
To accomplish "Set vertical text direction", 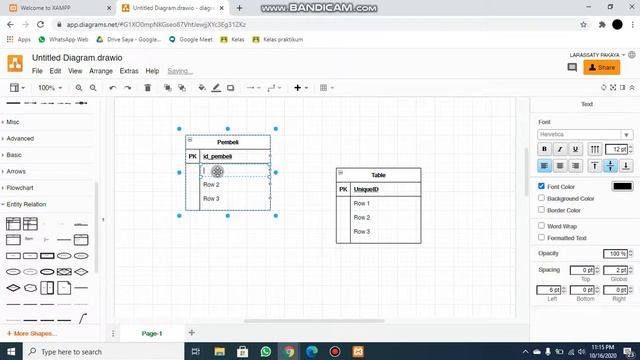I will [x=595, y=149].
